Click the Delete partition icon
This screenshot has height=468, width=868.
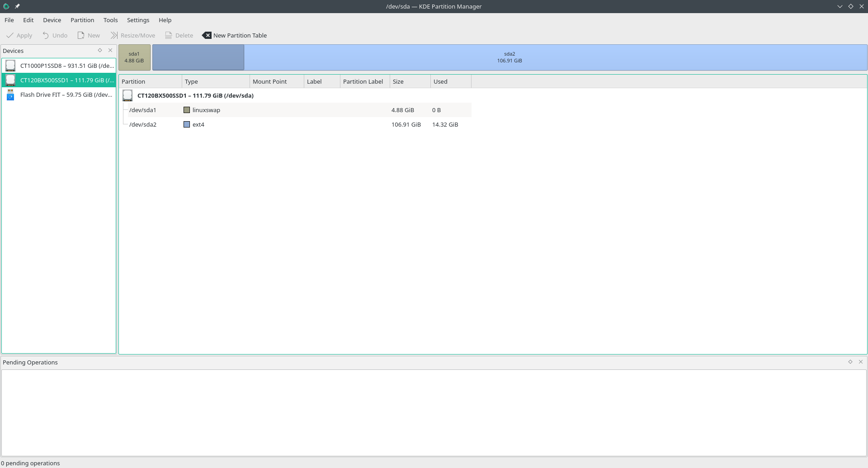click(x=169, y=35)
